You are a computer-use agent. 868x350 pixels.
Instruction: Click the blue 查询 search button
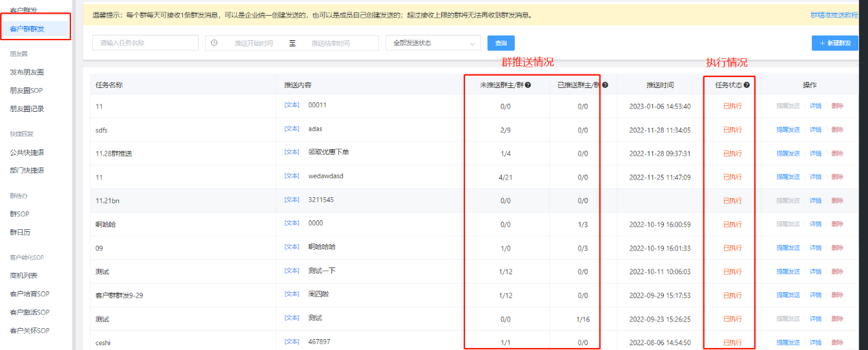point(501,43)
